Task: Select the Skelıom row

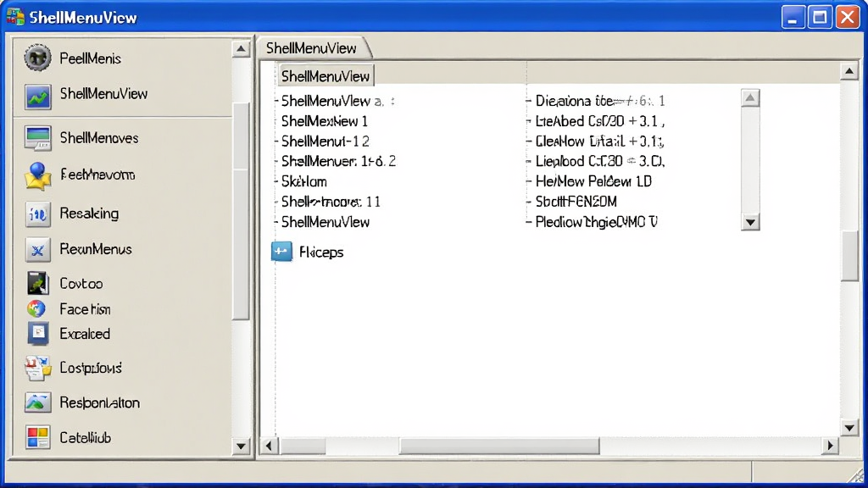Action: (304, 181)
